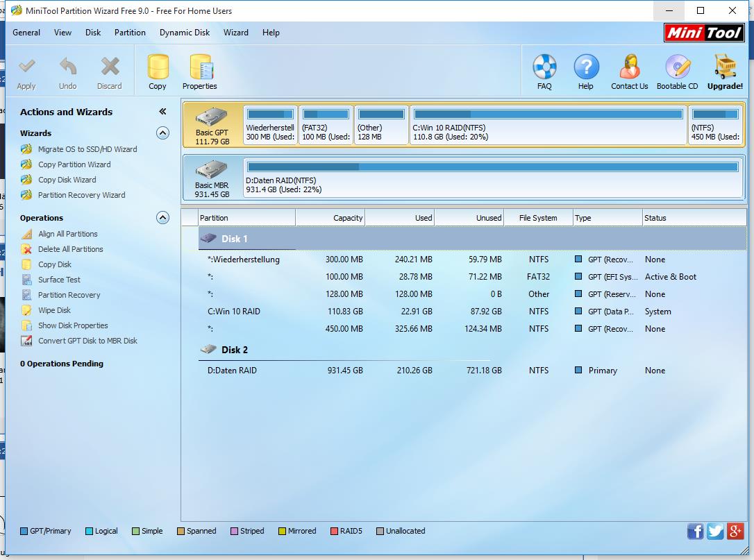Start the Copy Disk Wizard
Screen dimensions: 754x560
click(x=67, y=180)
